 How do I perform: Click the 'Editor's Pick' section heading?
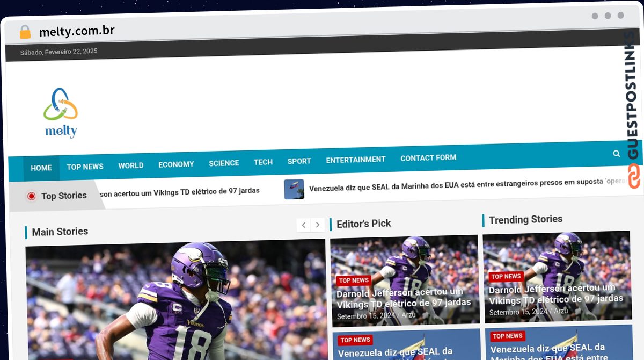click(364, 224)
